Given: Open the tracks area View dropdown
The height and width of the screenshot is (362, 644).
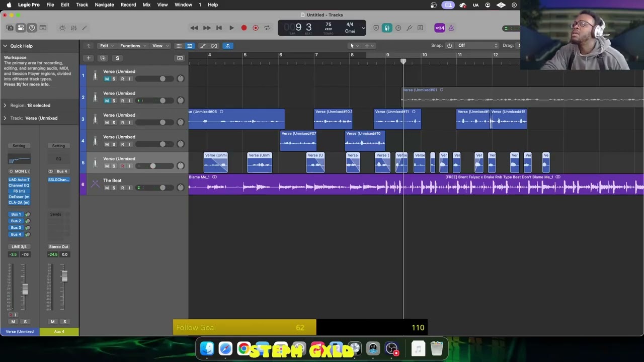Looking at the screenshot, I should point(160,46).
